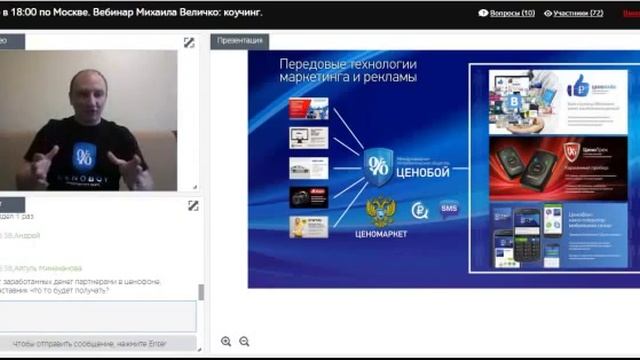Click the webinar title text in header
The image size is (640, 360).
coord(131,12)
